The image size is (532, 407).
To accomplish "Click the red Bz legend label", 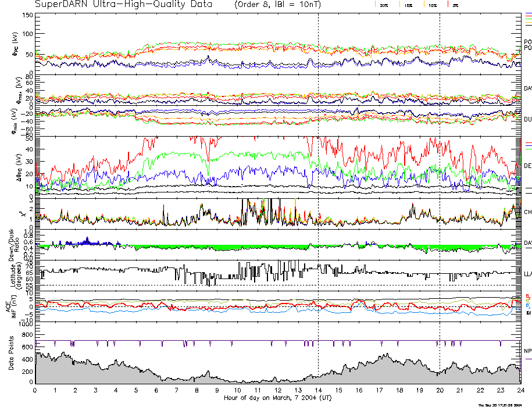I will pyautogui.click(x=528, y=296).
